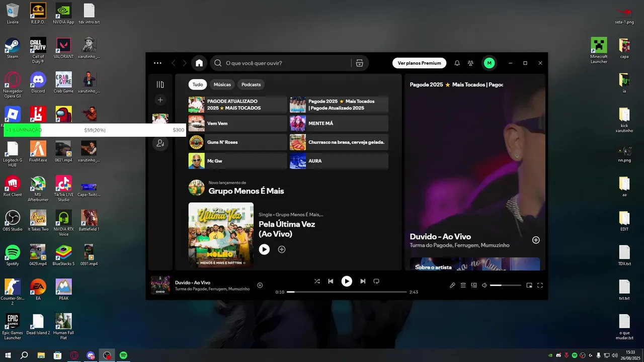Viewport: 644px width, 362px height.
Task: Click Duvido - Ao Vivo title in player bar
Action: point(193,283)
